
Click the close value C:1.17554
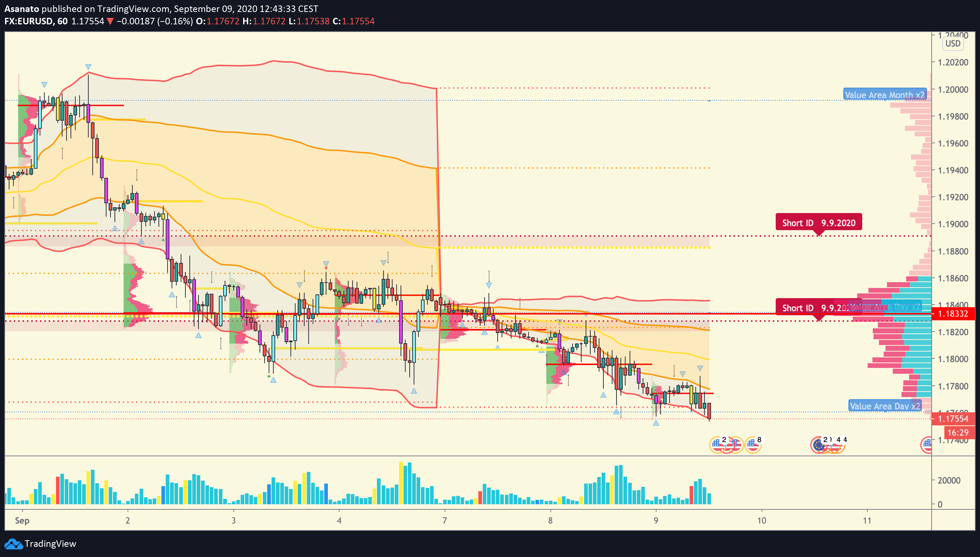pyautogui.click(x=354, y=21)
